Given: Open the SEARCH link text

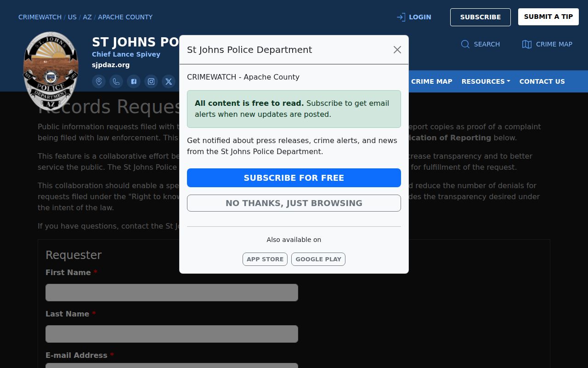Looking at the screenshot, I should pos(487,44).
